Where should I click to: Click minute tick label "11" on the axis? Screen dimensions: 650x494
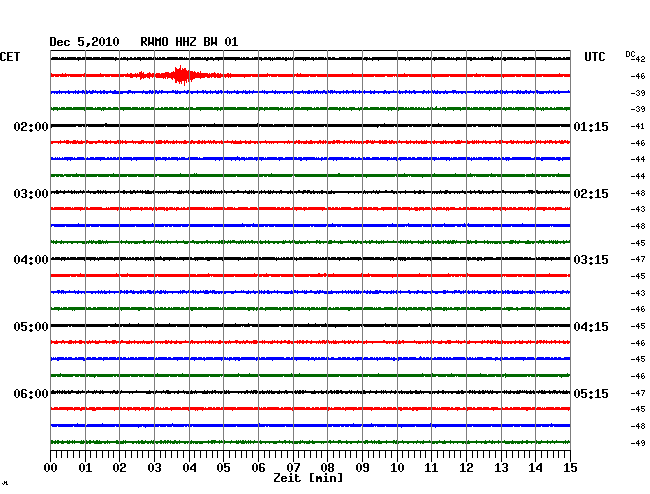pyautogui.click(x=431, y=468)
